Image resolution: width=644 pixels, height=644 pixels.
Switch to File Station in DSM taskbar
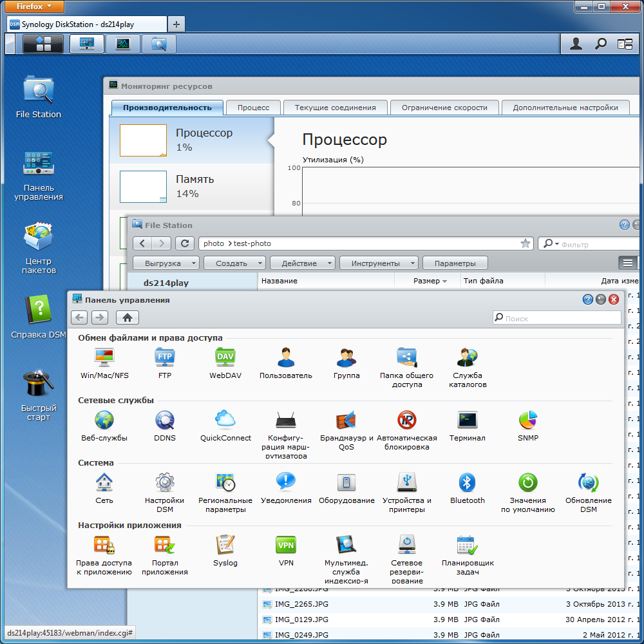pos(159,44)
